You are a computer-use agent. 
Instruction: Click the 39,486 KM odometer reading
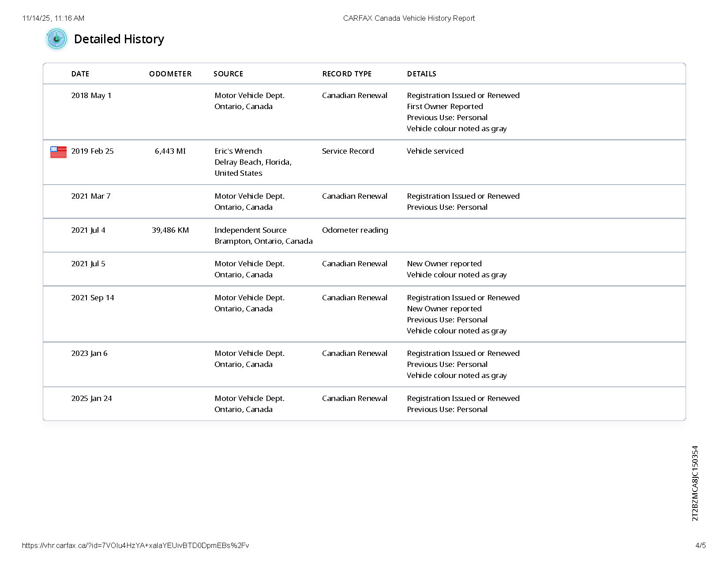[170, 230]
